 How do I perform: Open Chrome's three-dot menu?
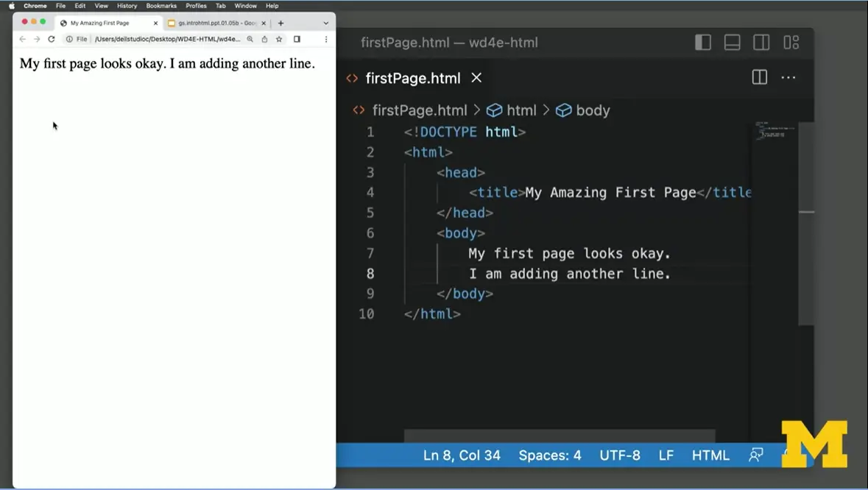(x=326, y=39)
